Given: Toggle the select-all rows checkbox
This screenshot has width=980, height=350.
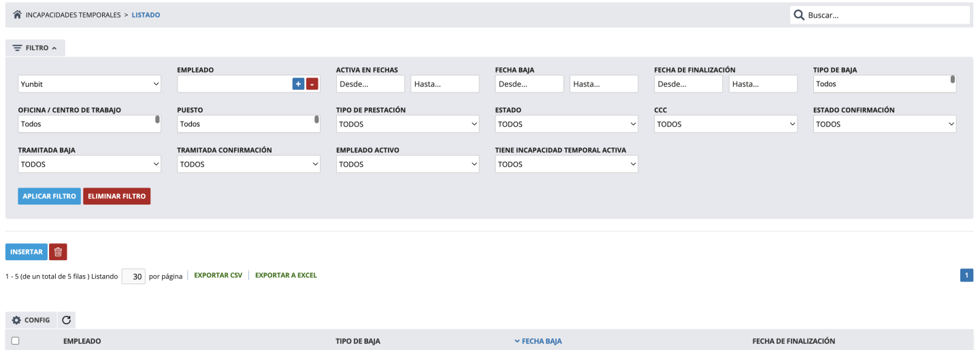Looking at the screenshot, I should point(16,341).
